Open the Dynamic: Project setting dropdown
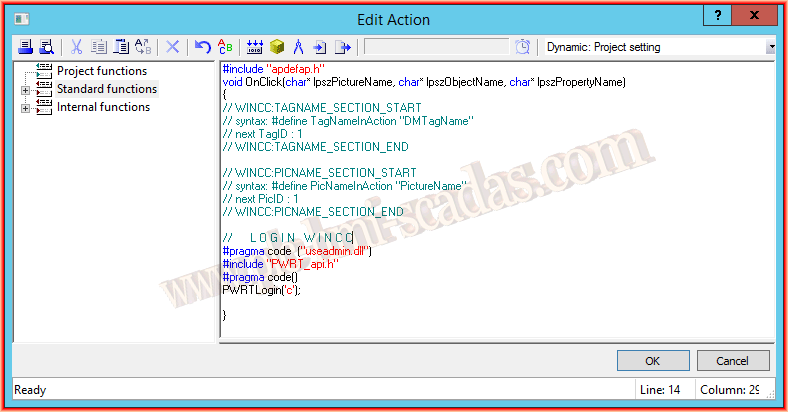 coord(770,47)
